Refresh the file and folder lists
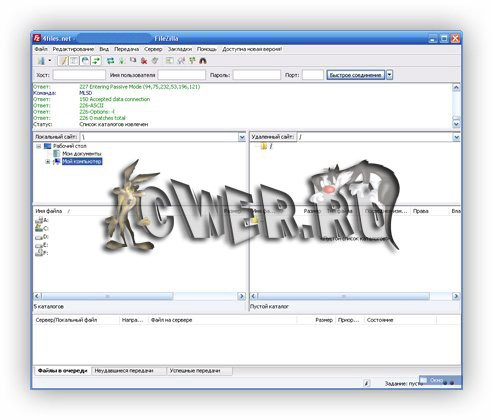493x420 pixels. tap(110, 60)
